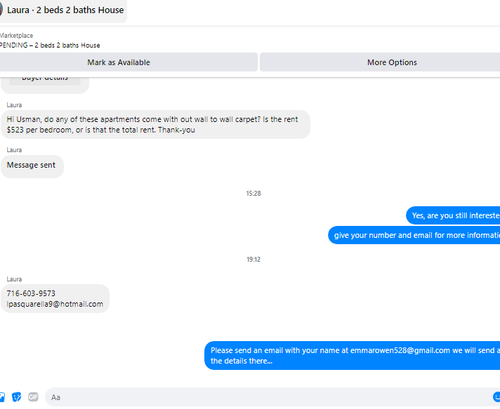Screen dimensions: 500x409
Task: Click the Marketplace label above the listing
Action: tap(16, 35)
